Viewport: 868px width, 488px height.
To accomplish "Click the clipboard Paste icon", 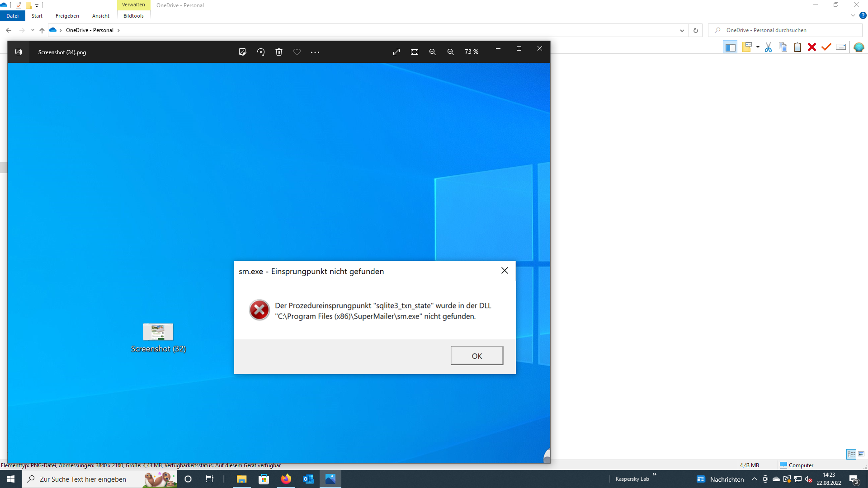I will (x=797, y=47).
